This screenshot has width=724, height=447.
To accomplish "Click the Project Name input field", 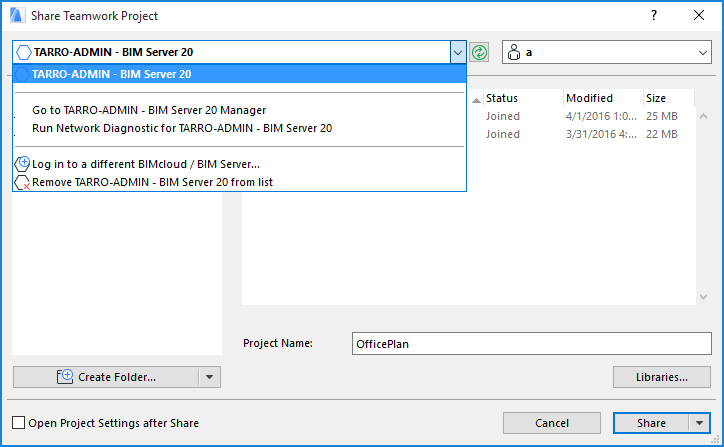I will (531, 344).
